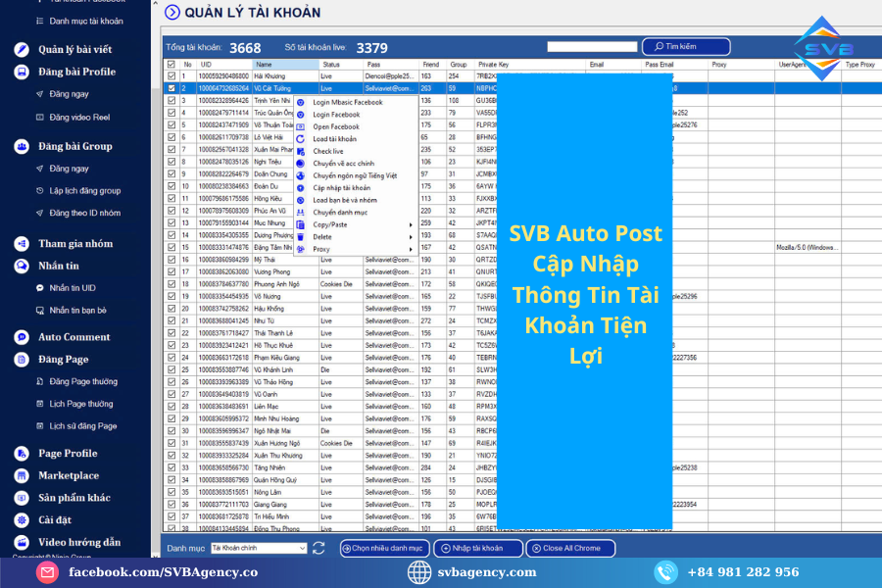Open the Danh mục Tài Khoản chính dropdown
The image size is (882, 588).
(x=259, y=549)
